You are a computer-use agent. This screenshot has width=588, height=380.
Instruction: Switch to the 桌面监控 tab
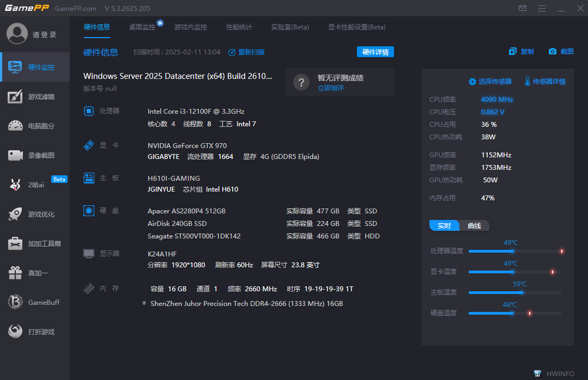pos(142,27)
